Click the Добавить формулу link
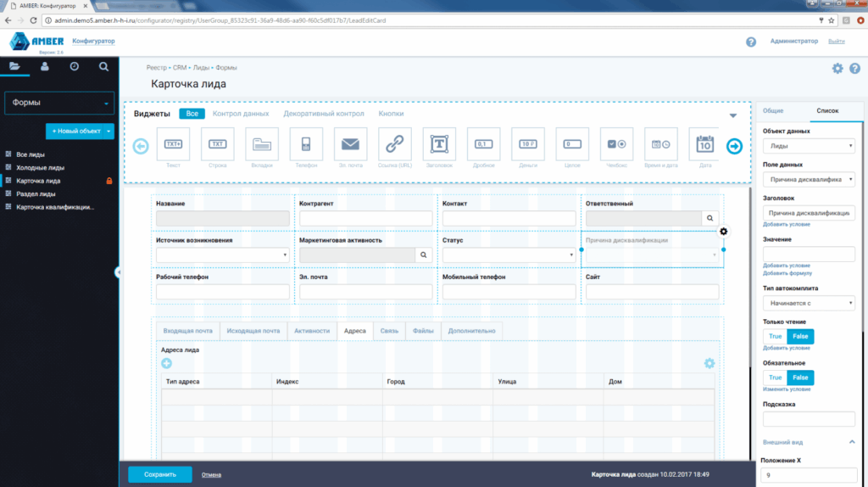The height and width of the screenshot is (487, 868). [787, 273]
